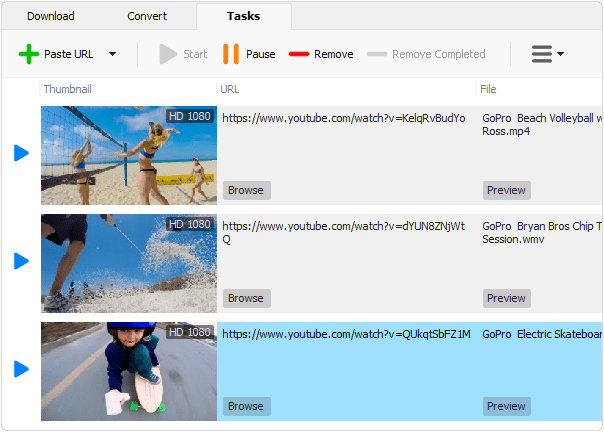Open the beach volleyball video thumbnail
This screenshot has width=604, height=432.
[x=129, y=155]
